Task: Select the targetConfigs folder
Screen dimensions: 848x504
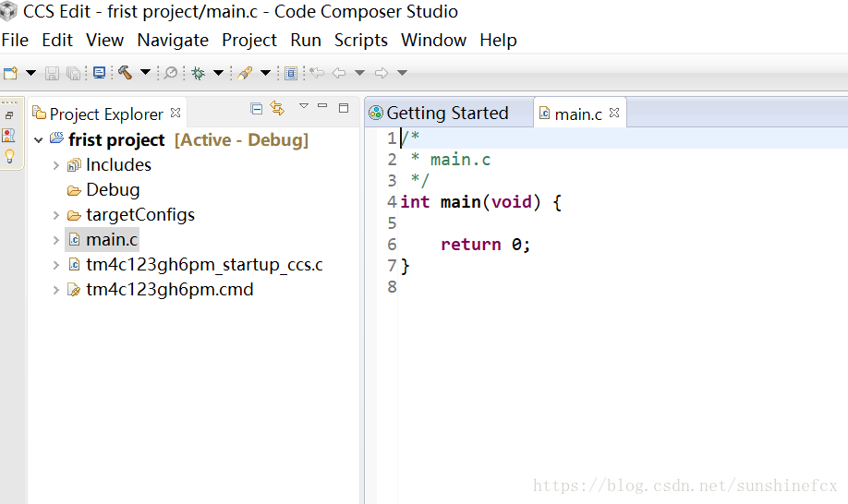Action: [x=140, y=214]
